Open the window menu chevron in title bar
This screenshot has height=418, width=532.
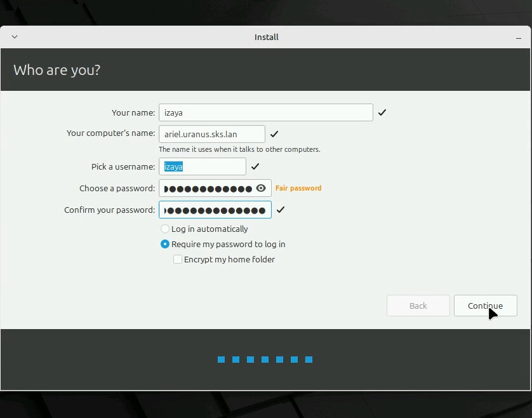[x=15, y=37]
